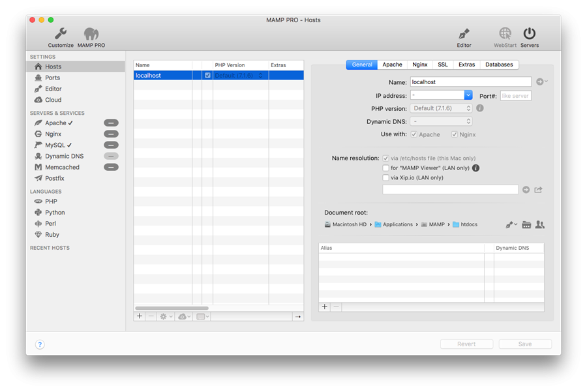Open view options menu below hosts list
Viewport: 587px width, 392px height.
pyautogui.click(x=203, y=317)
